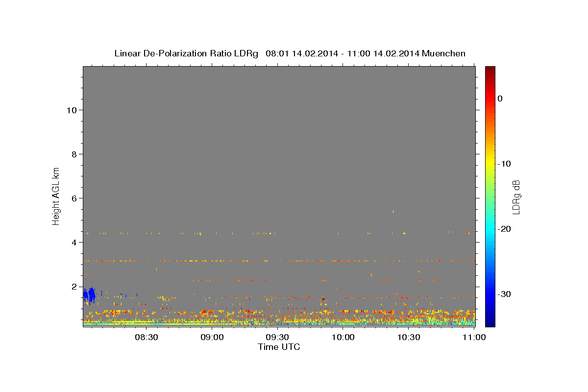Click the 'Muenchen' location label in the title
Screen dimensions: 588x392
tap(444, 53)
